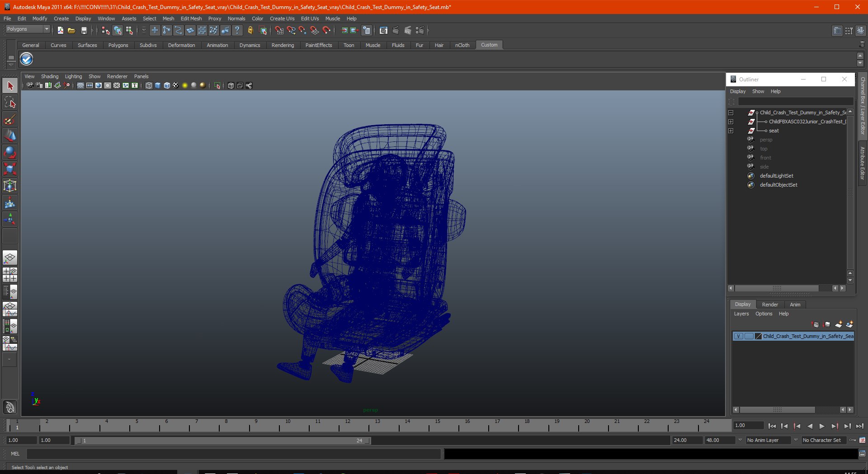The height and width of the screenshot is (474, 868).
Task: Select by component type mode icon
Action: (x=129, y=30)
